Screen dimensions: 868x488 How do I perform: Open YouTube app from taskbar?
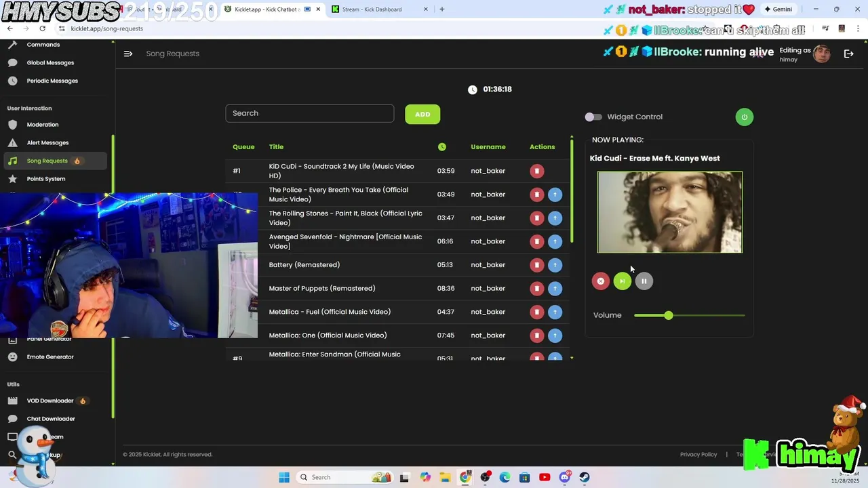pyautogui.click(x=545, y=477)
